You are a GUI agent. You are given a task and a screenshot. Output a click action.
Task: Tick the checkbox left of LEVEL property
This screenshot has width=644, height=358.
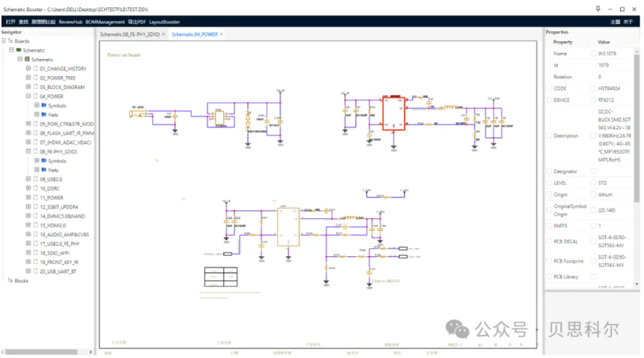(x=549, y=182)
